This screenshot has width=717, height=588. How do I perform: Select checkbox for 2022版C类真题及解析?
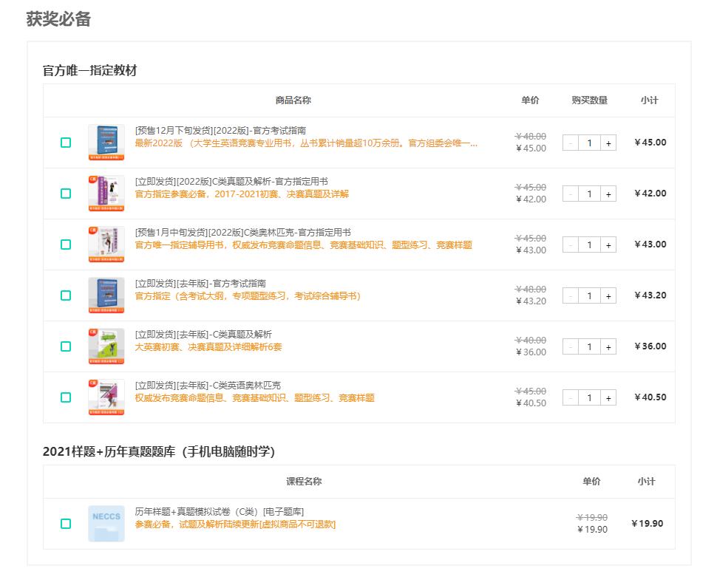[66, 194]
